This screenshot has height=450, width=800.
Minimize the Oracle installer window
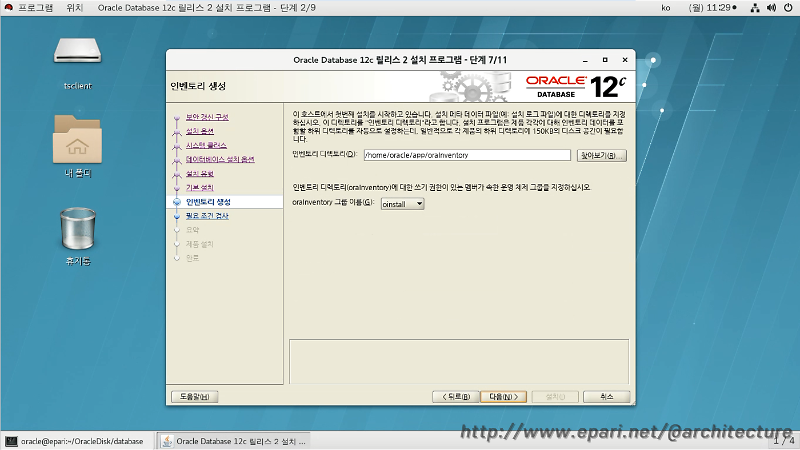(585, 60)
